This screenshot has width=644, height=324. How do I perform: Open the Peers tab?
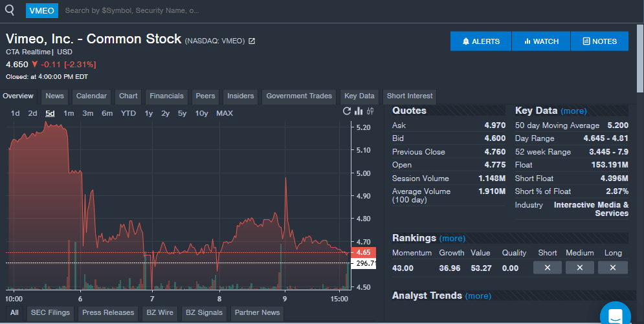click(x=205, y=96)
